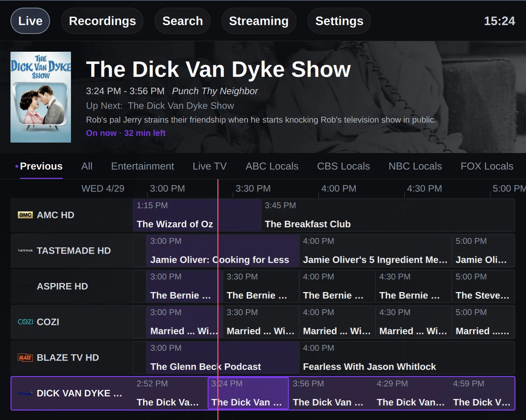Select the 3:24 PM Dick Van Dyke episode

coord(248,393)
